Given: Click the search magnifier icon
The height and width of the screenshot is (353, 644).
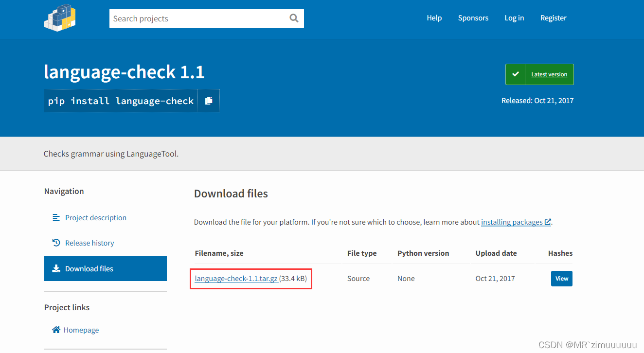Looking at the screenshot, I should (x=294, y=18).
